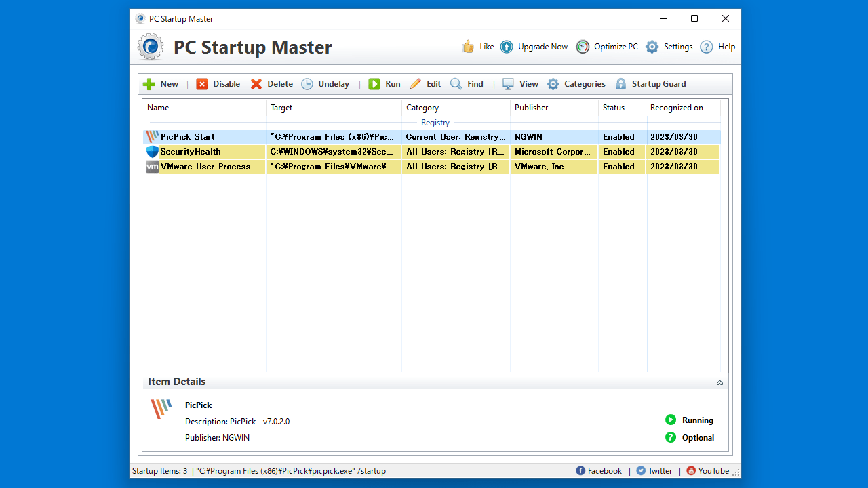Click the monitor View icon

[508, 84]
